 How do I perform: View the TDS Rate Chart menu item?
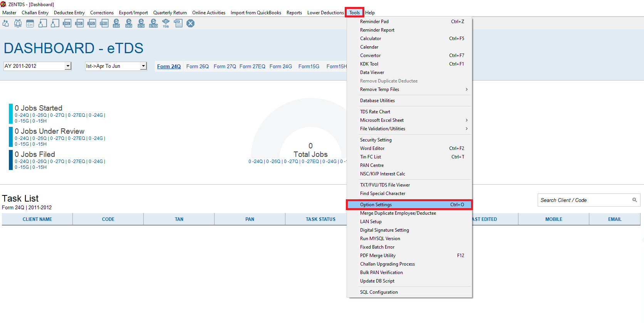[409, 112]
